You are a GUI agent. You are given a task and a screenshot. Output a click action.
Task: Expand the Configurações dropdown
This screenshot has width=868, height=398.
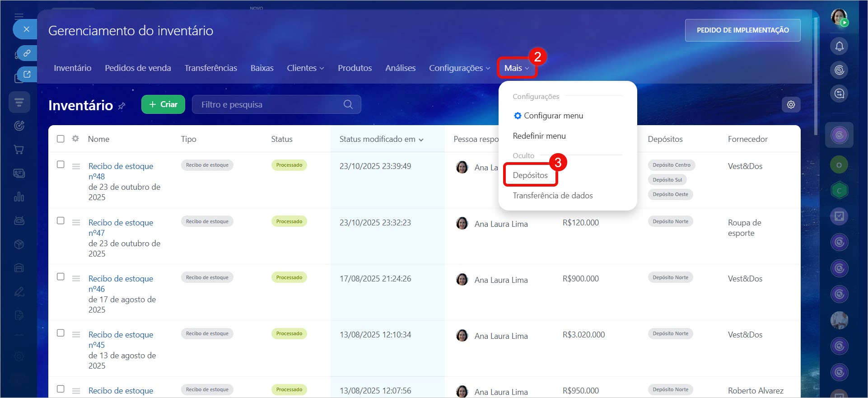coord(459,68)
